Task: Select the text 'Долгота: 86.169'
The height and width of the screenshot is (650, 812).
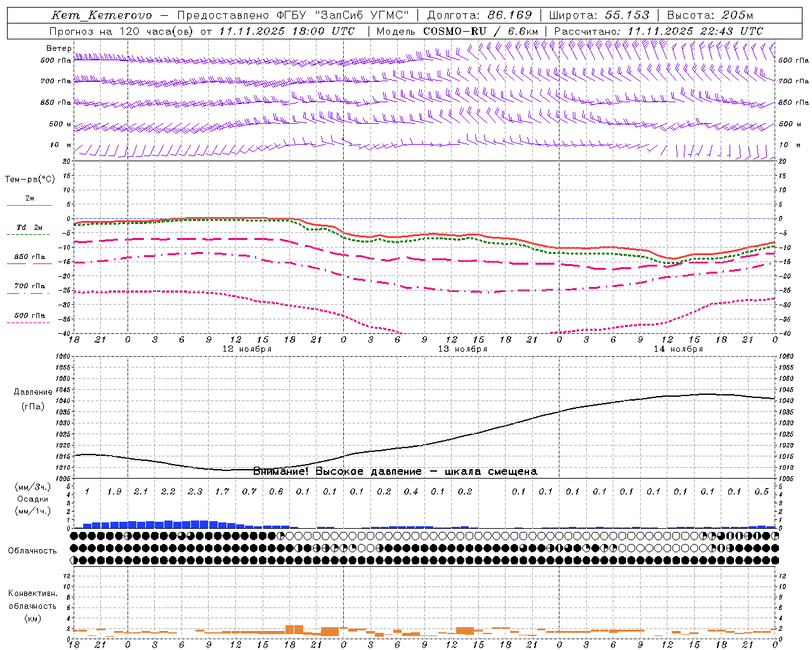Action: [480, 15]
